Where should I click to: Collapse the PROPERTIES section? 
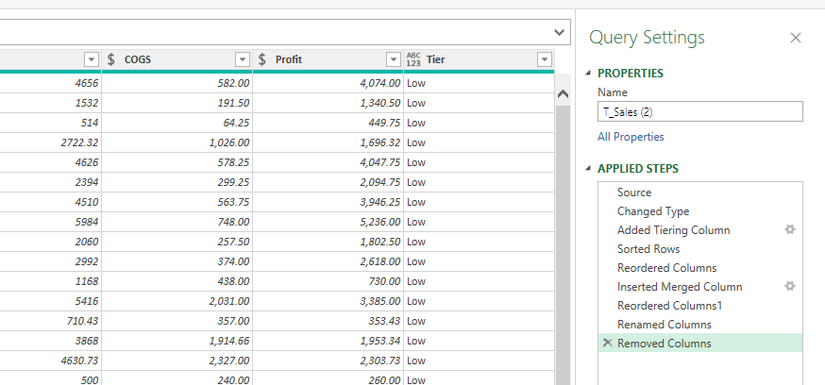tap(589, 74)
